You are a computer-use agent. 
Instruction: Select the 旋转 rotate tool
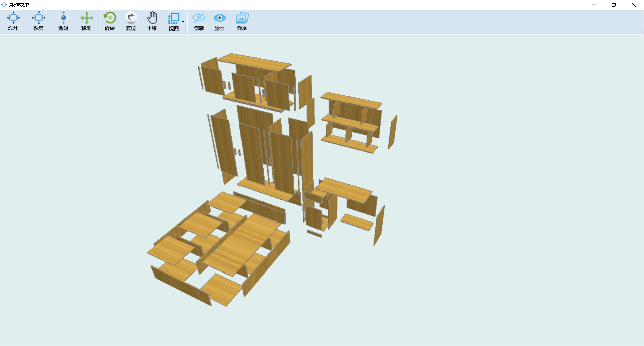[x=110, y=21]
